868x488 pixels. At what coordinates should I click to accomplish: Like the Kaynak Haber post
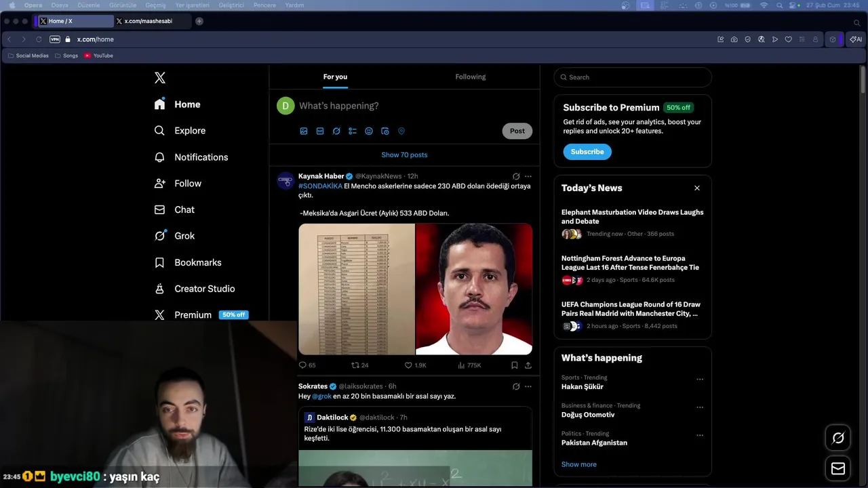pyautogui.click(x=415, y=365)
